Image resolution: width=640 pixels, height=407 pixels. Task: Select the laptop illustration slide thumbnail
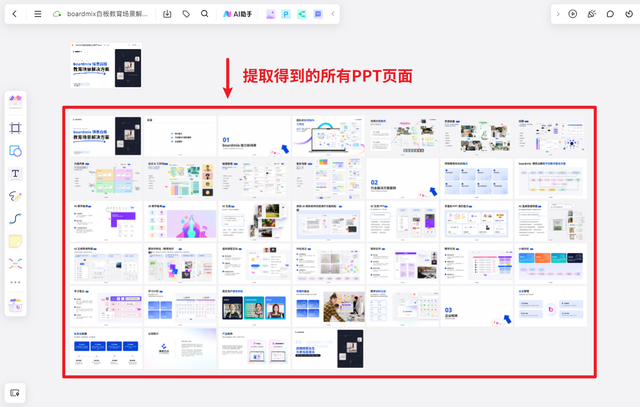[x=329, y=136]
